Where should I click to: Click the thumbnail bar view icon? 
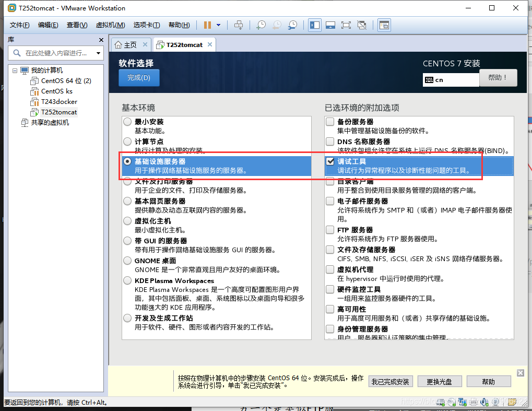click(x=330, y=25)
